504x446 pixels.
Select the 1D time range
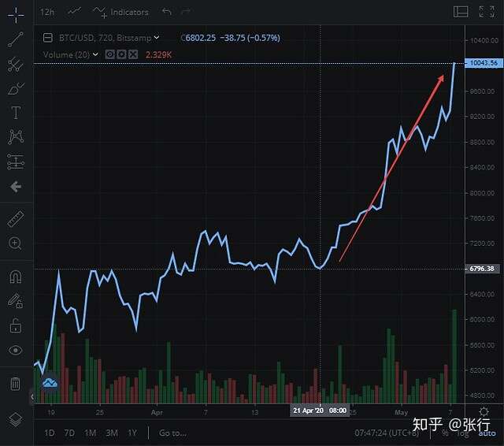[49, 433]
